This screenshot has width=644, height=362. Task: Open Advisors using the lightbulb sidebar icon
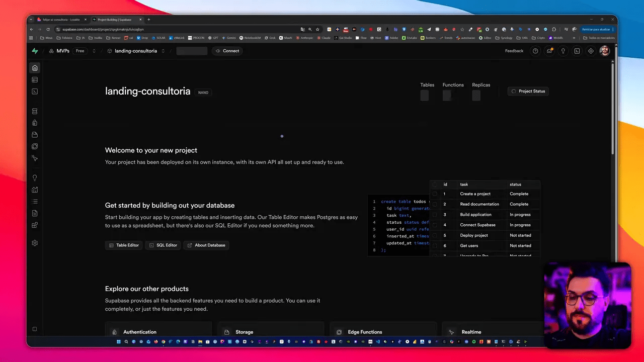pyautogui.click(x=34, y=177)
